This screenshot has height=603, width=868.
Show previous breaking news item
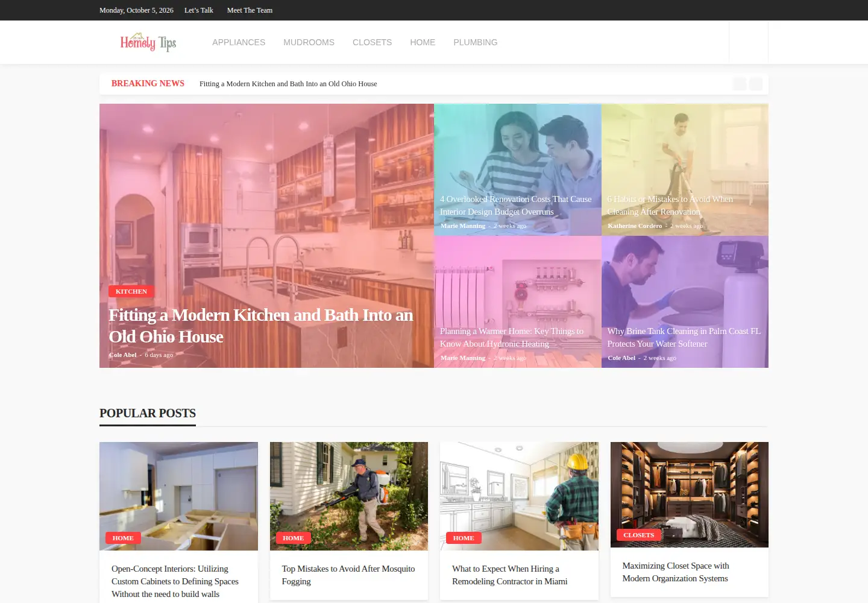pos(740,84)
